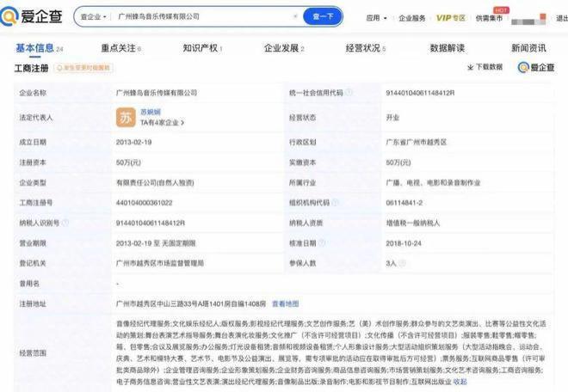Select the registration number 440104000361022
Screen dimensions: 568x392
[x=145, y=203]
